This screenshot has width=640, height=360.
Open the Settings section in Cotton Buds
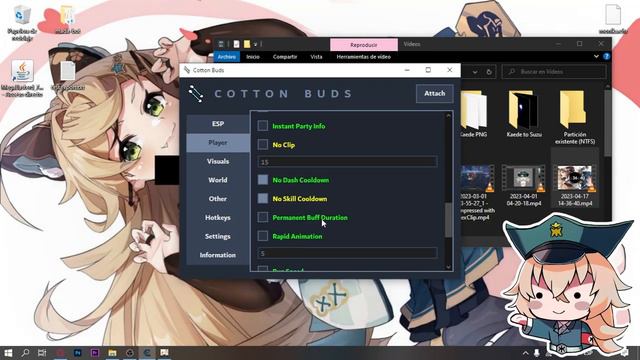(x=218, y=236)
